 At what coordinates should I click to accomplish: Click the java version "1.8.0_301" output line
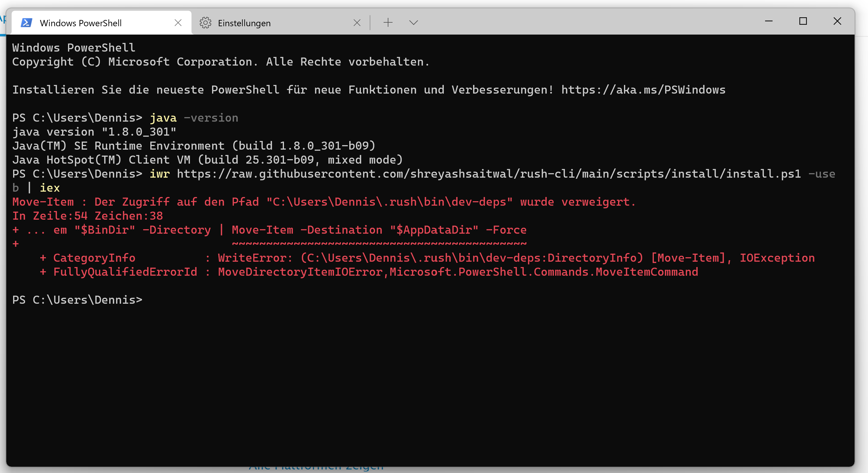click(x=94, y=132)
